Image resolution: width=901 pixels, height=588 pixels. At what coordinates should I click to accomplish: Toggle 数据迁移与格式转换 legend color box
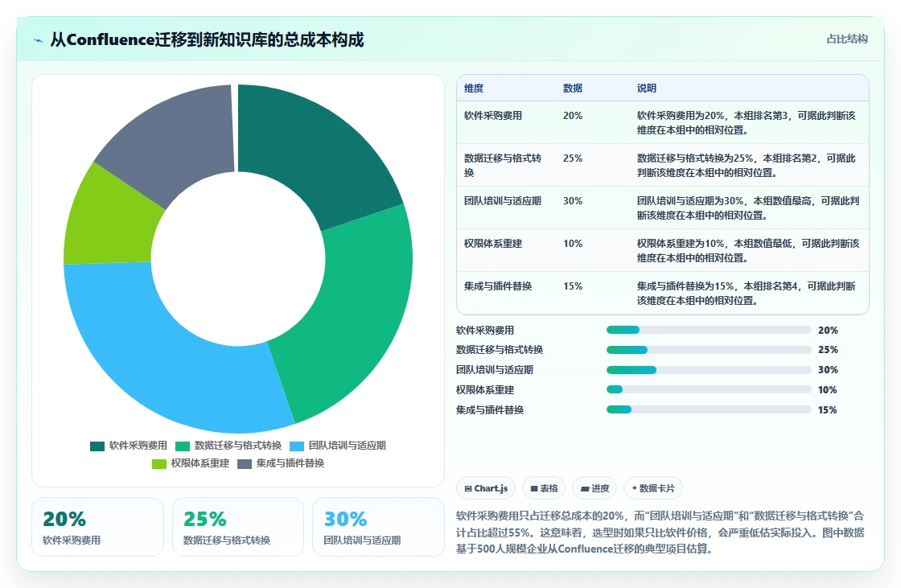tap(182, 446)
